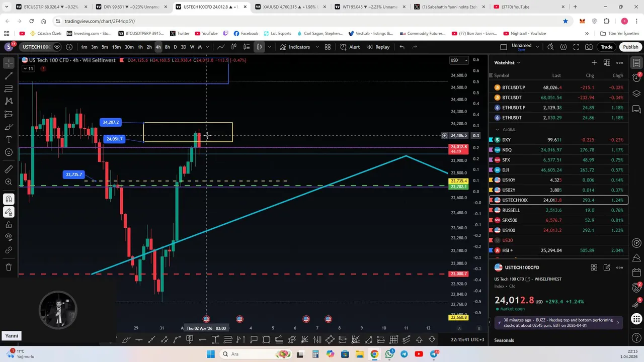Click the site info padlock icon in address bar

[x=58, y=21]
